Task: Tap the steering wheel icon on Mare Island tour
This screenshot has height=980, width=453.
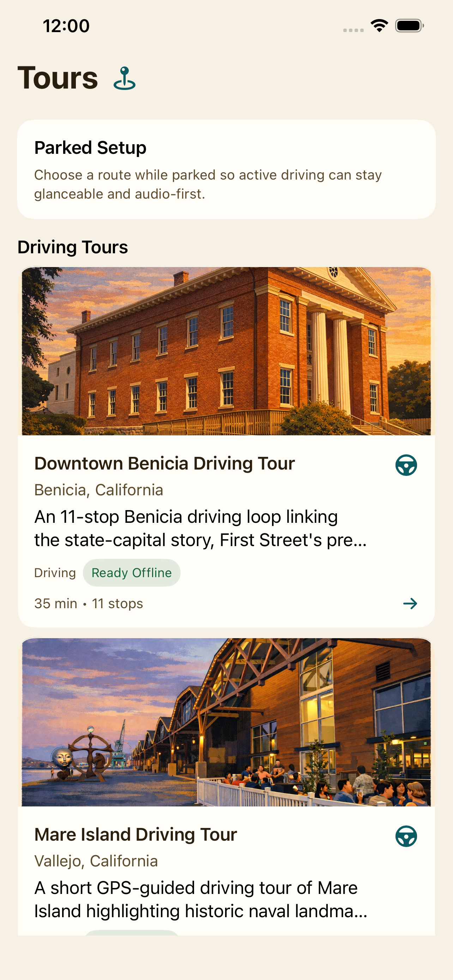Action: [x=406, y=836]
